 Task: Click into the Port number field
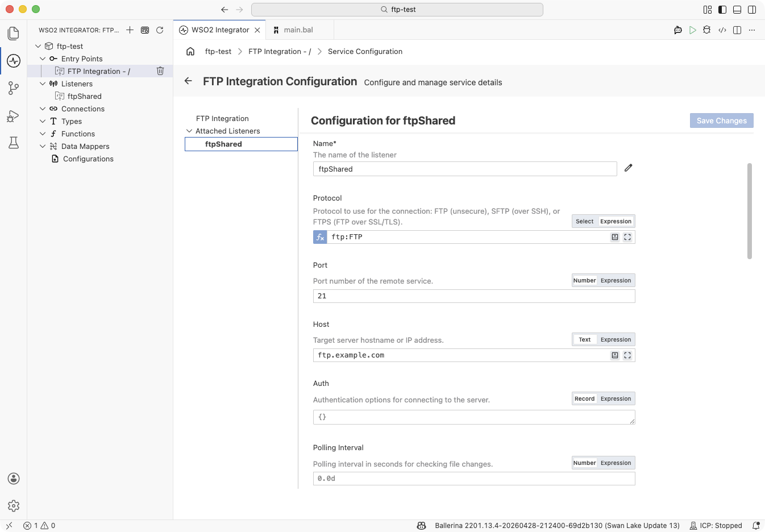click(x=474, y=296)
